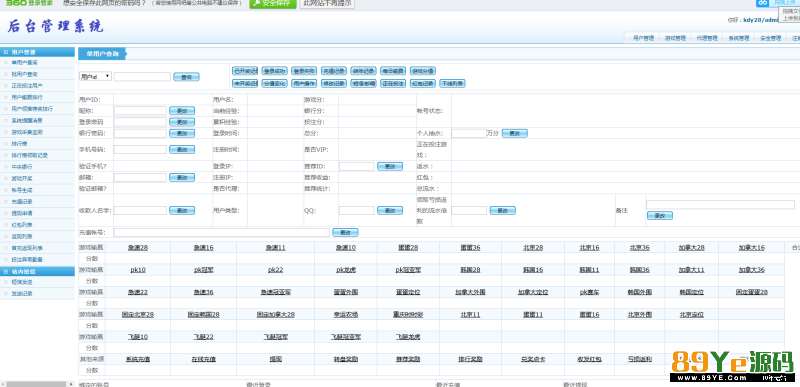Open 用户管理 in the top navigation
The image size is (800, 387).
pos(643,38)
